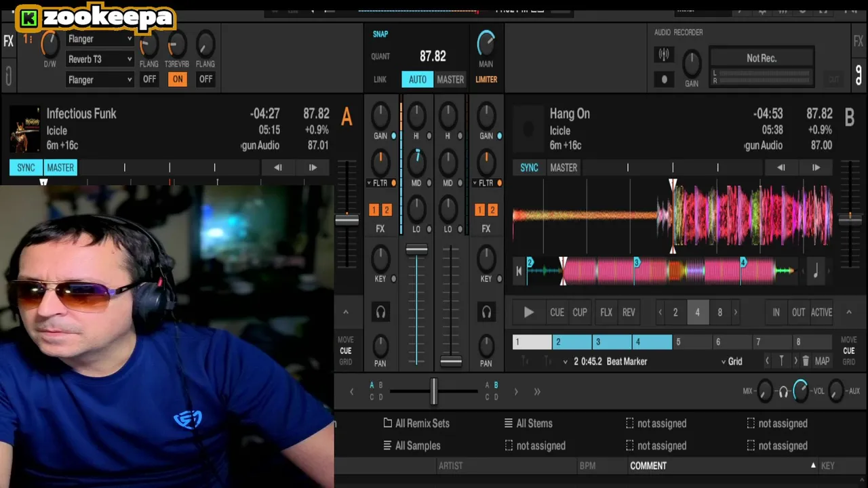Collapse Deck B advanced panel chevron
Image resolution: width=868 pixels, height=488 pixels.
pyautogui.click(x=848, y=312)
